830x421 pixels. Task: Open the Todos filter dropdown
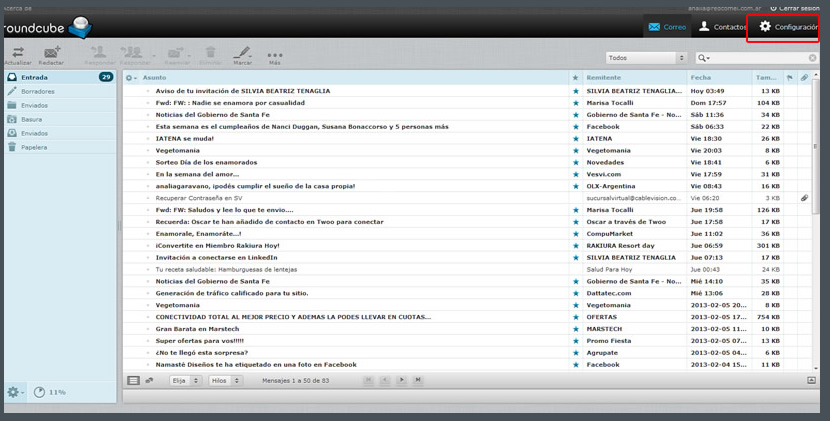pyautogui.click(x=646, y=58)
